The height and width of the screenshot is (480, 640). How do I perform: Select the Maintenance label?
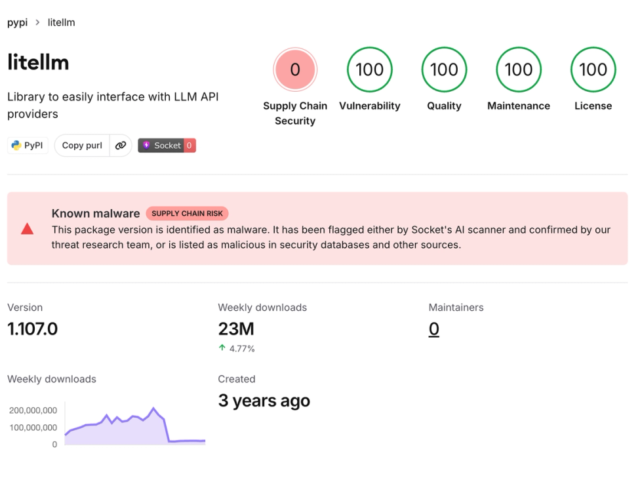point(518,106)
